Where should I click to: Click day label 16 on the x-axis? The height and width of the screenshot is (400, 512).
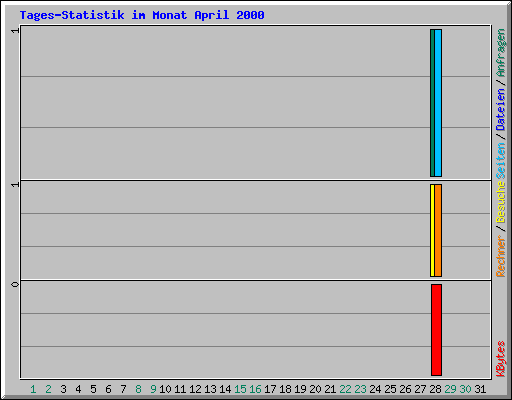point(255,389)
